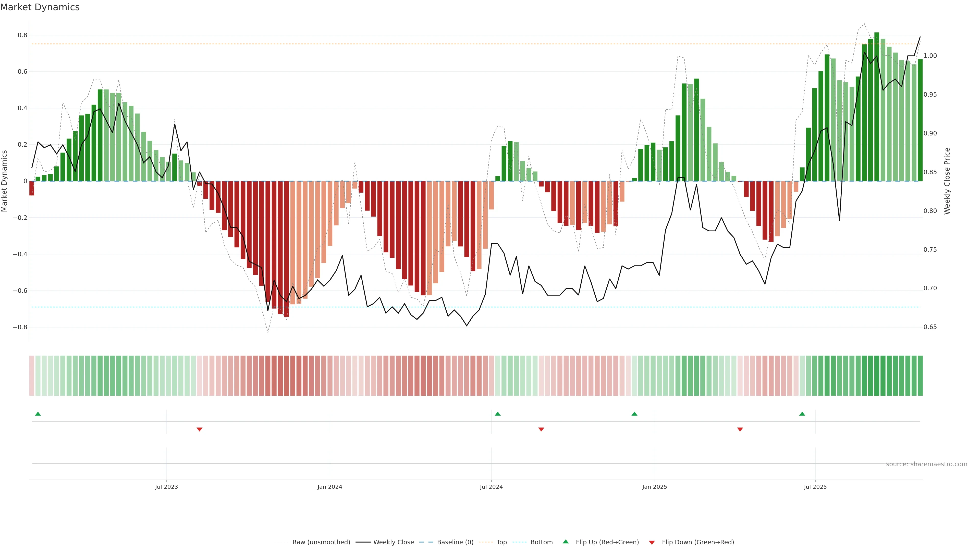Image resolution: width=980 pixels, height=551 pixels.
Task: Click the Market Dynamics chart title
Action: [x=40, y=7]
